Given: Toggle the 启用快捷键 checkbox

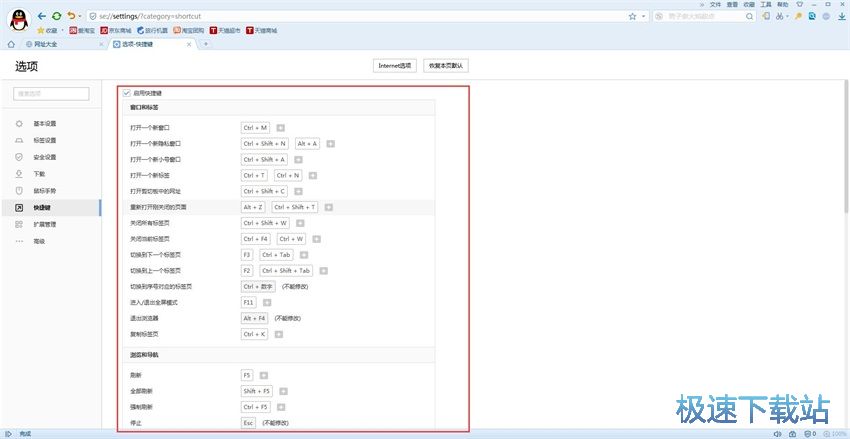Looking at the screenshot, I should [127, 93].
